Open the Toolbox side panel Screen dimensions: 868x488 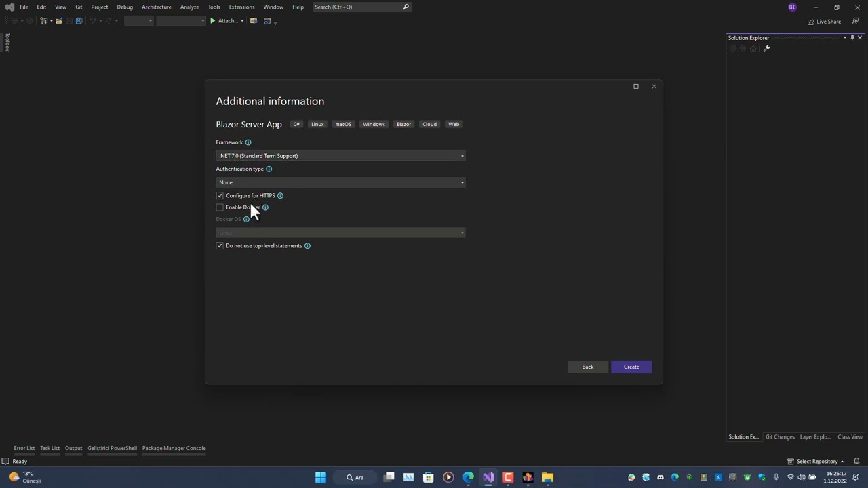tap(7, 42)
